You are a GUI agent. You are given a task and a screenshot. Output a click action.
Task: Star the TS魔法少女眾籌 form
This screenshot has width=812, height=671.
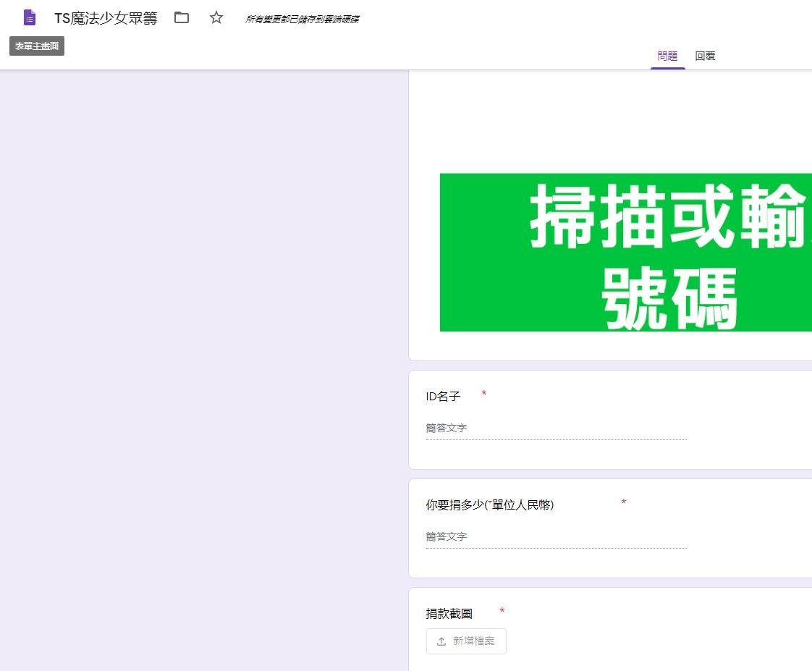pos(216,18)
